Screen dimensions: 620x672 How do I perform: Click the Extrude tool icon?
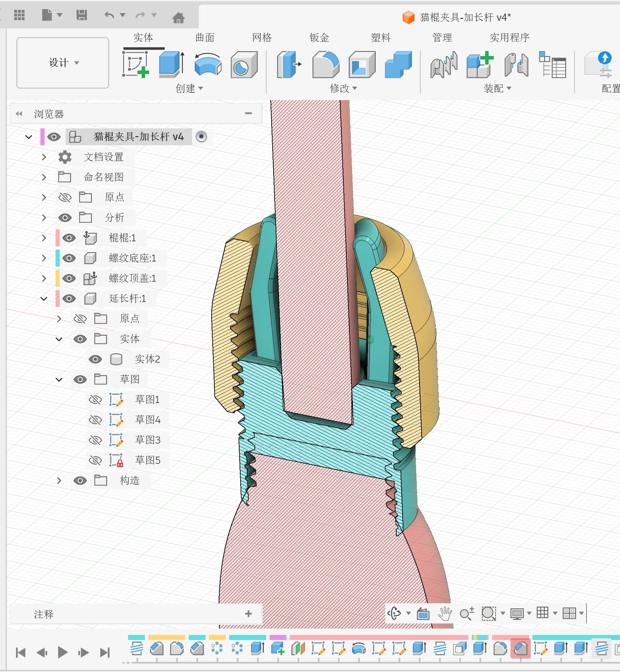pos(172,64)
